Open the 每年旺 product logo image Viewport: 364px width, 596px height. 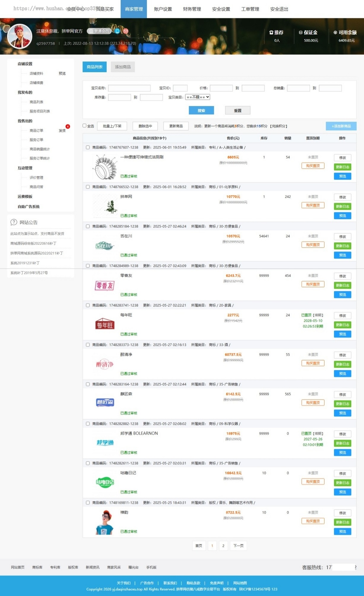[105, 324]
